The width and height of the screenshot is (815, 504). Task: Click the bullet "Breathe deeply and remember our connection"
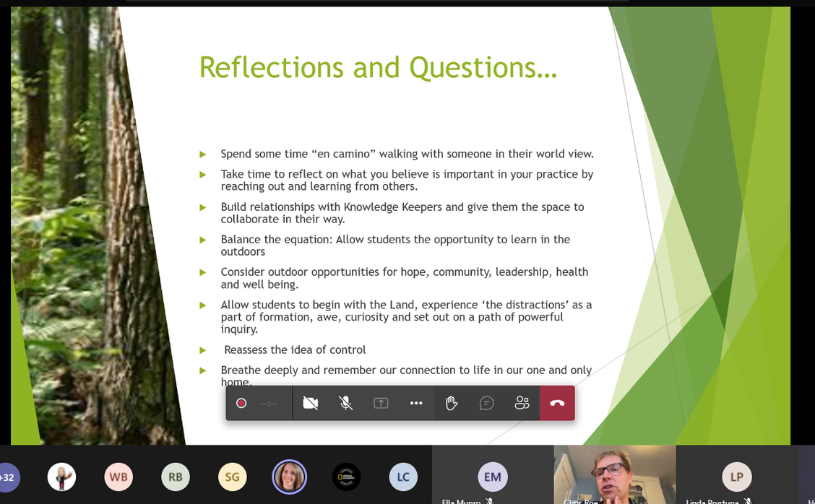(407, 375)
